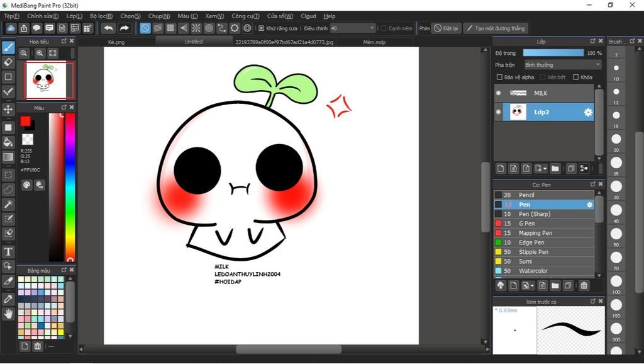Image resolution: width=644 pixels, height=364 pixels.
Task: Delete brush using trash icon
Action: tap(584, 285)
